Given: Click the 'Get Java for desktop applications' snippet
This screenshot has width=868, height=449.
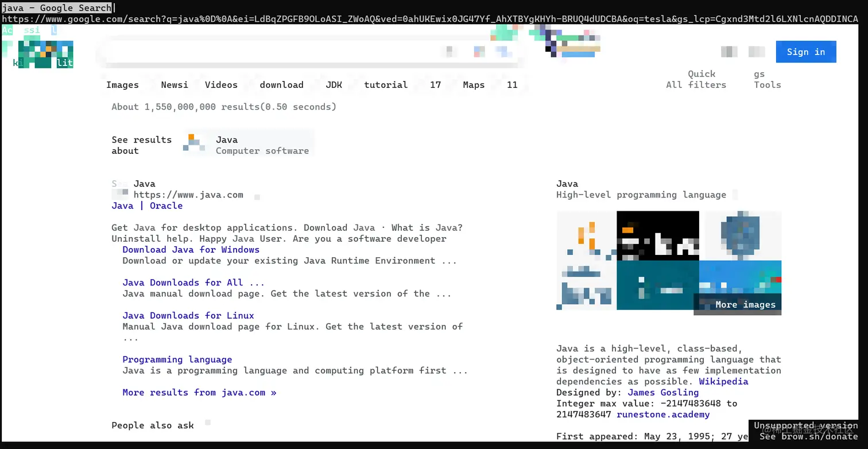Looking at the screenshot, I should tap(287, 233).
